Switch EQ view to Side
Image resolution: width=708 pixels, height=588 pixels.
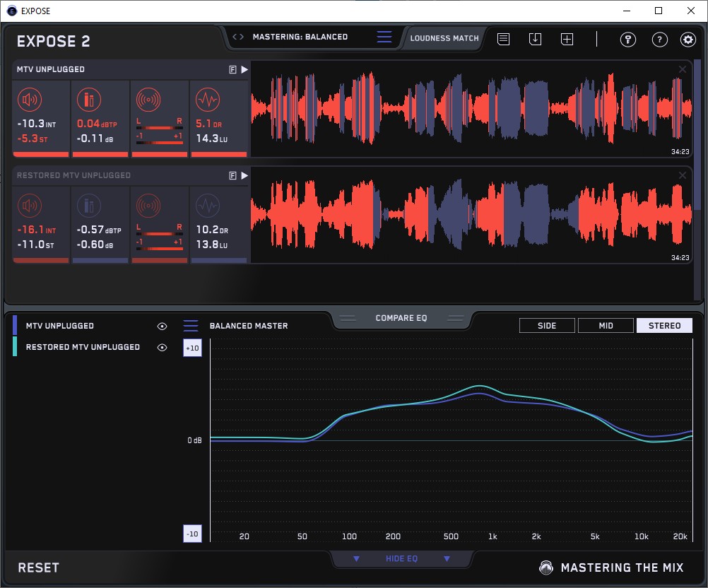click(x=546, y=326)
